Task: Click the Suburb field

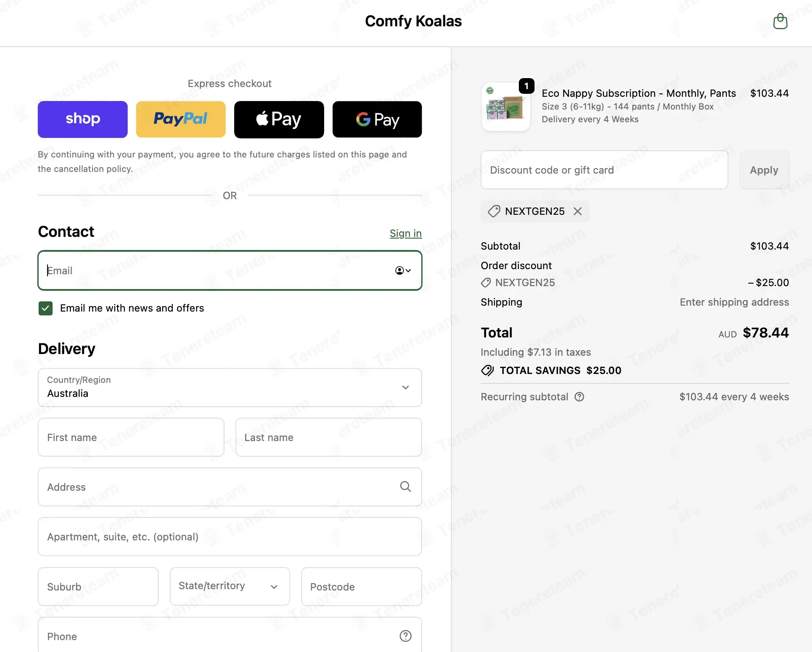Action: (x=98, y=587)
